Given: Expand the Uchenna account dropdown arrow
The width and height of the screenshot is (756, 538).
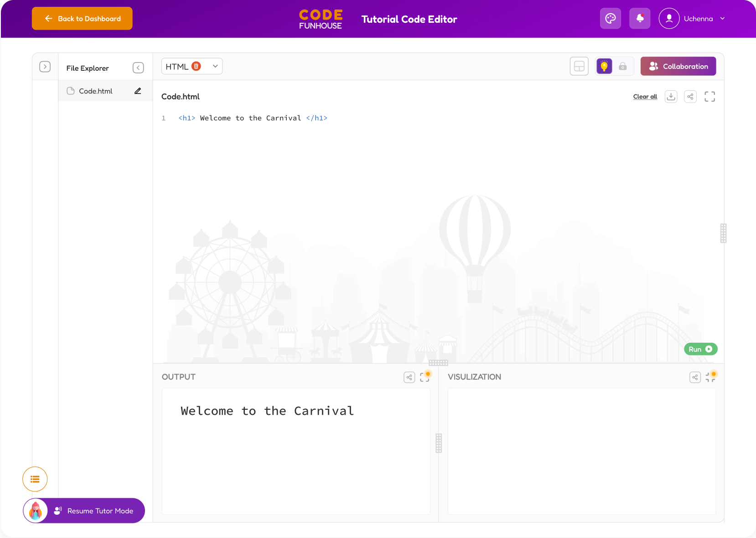Looking at the screenshot, I should (x=722, y=19).
